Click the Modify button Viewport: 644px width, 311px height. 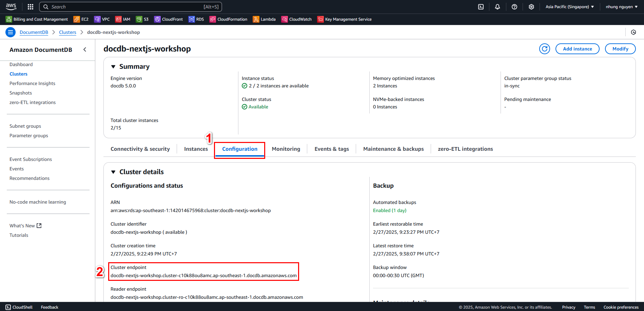(620, 49)
